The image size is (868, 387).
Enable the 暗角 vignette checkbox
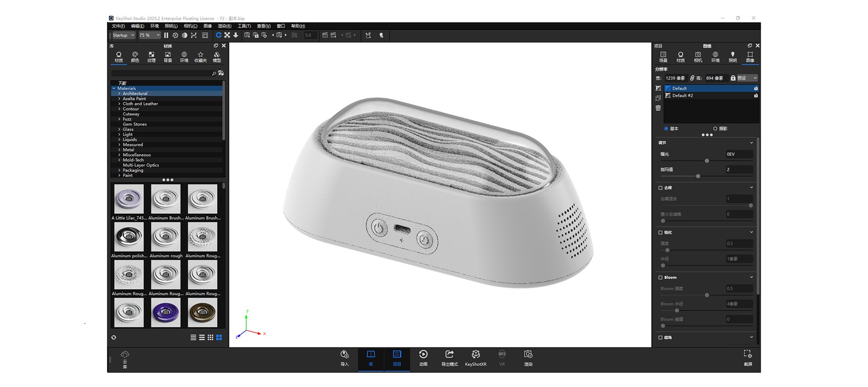[x=660, y=337]
